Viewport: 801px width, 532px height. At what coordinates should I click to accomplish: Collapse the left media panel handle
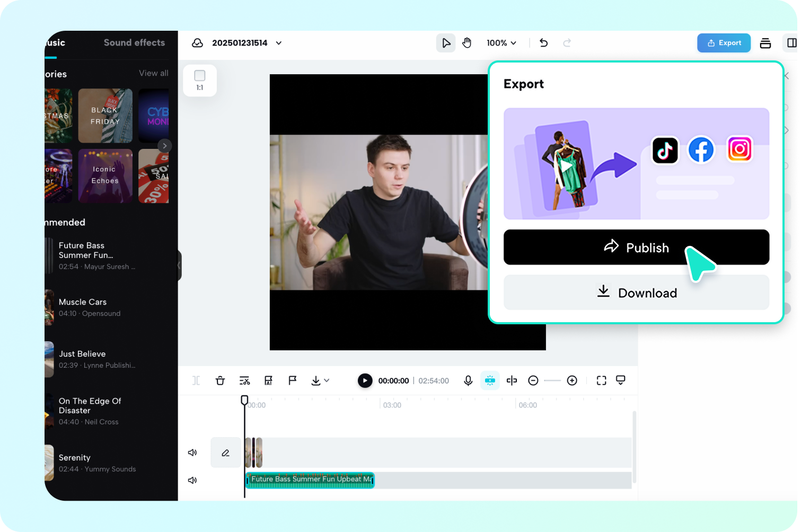coord(179,265)
